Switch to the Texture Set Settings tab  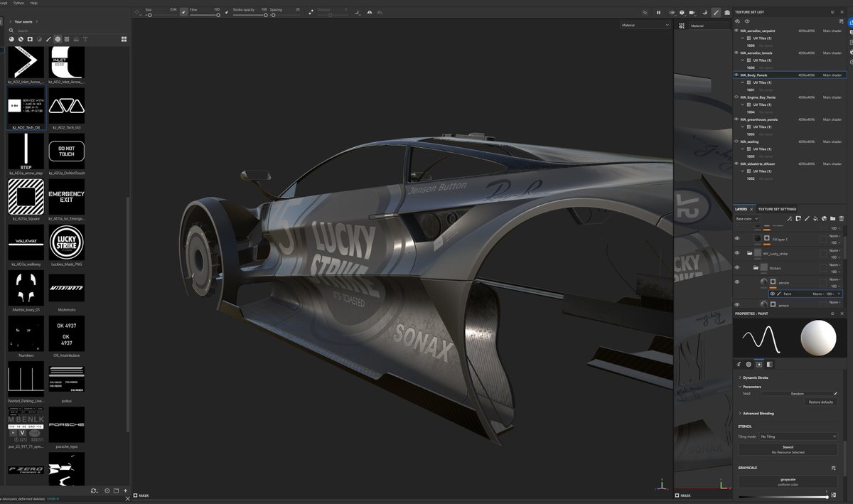[x=777, y=209]
